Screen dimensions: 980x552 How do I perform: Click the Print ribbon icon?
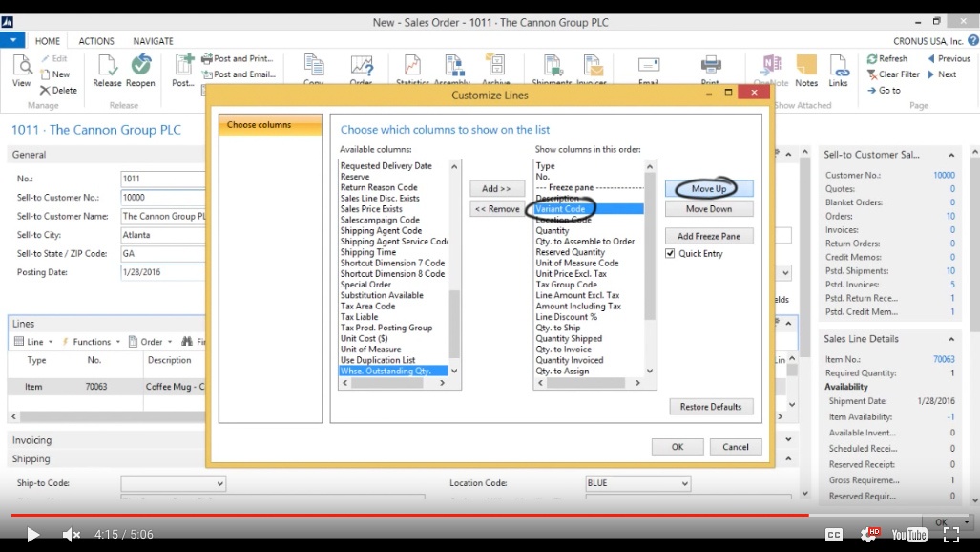click(x=710, y=70)
